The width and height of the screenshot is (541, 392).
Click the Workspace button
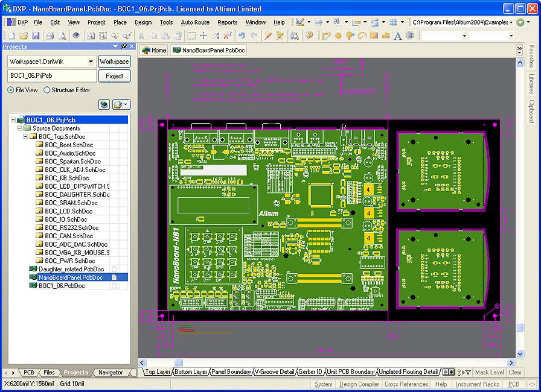(x=114, y=62)
